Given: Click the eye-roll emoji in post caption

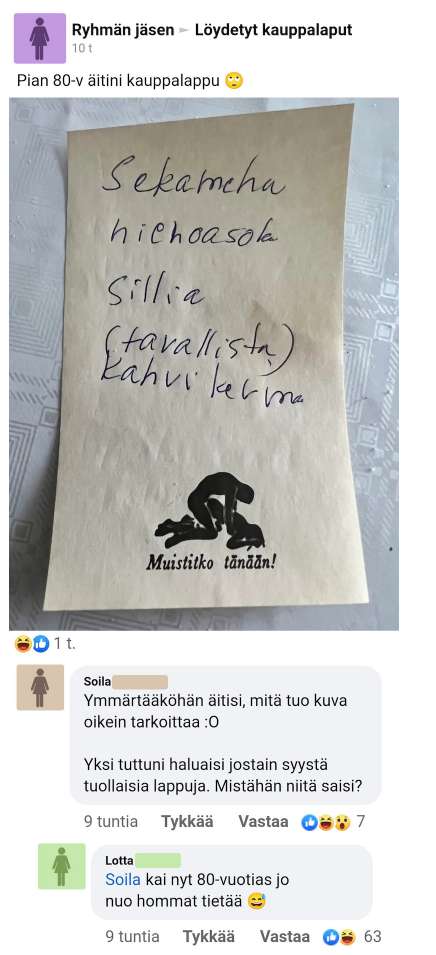Looking at the screenshot, I should [x=234, y=80].
